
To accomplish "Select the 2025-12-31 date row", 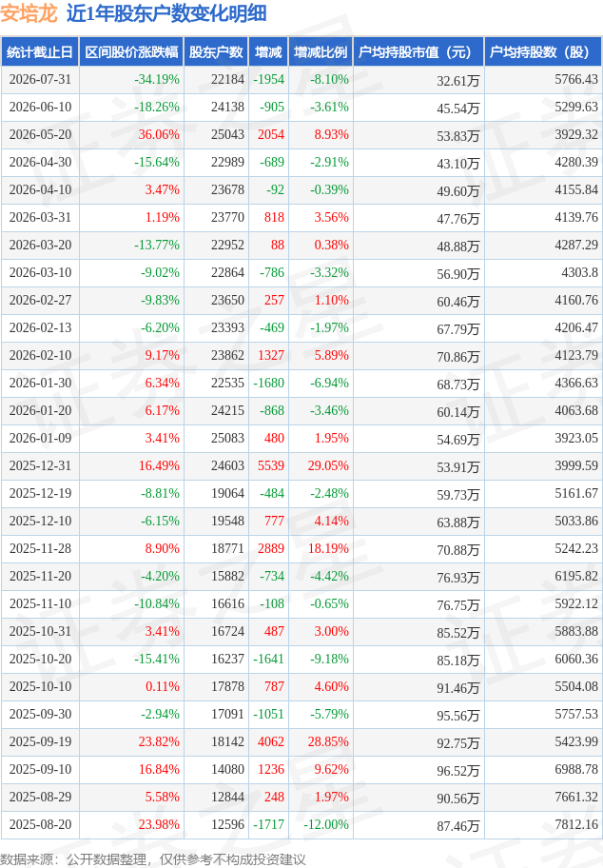I will click(x=301, y=465).
